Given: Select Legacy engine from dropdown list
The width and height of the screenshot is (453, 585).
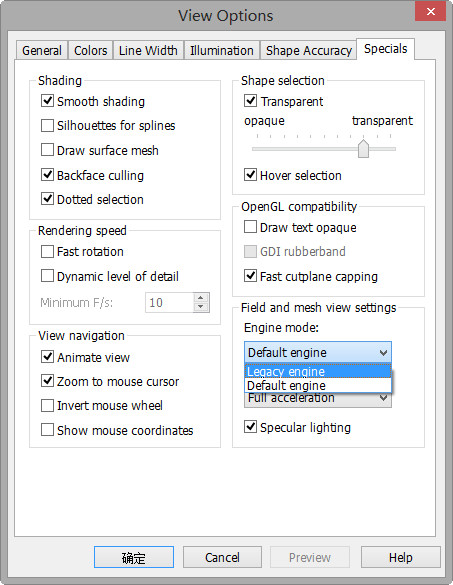Looking at the screenshot, I should tap(318, 371).
